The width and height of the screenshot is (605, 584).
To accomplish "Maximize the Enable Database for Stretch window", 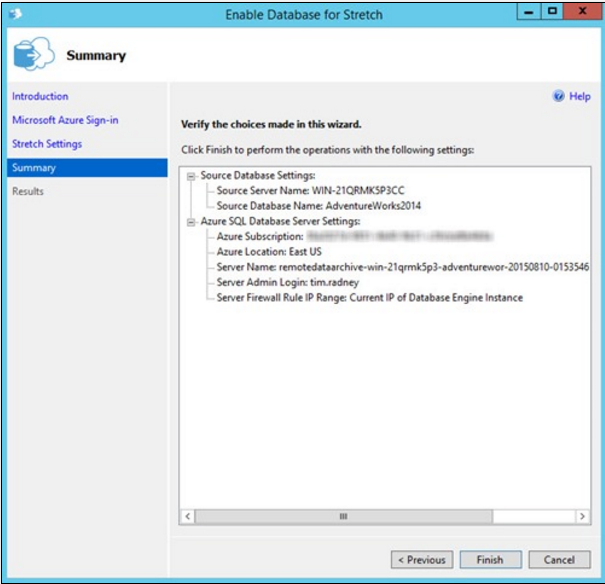I will [552, 12].
